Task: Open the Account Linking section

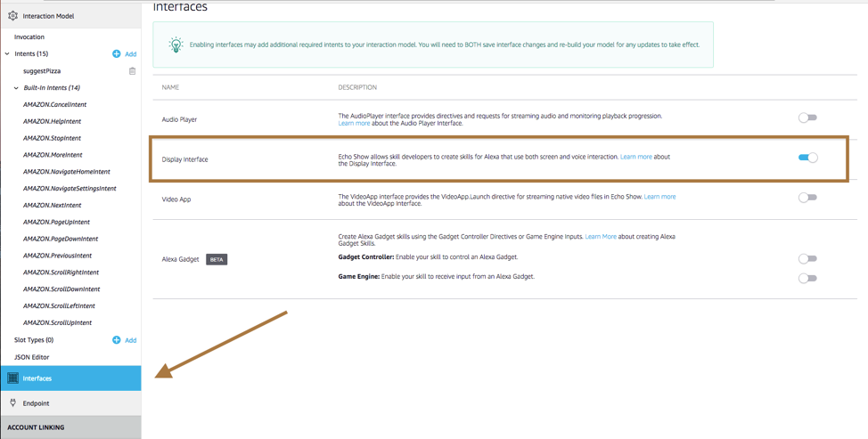Action: 70,427
